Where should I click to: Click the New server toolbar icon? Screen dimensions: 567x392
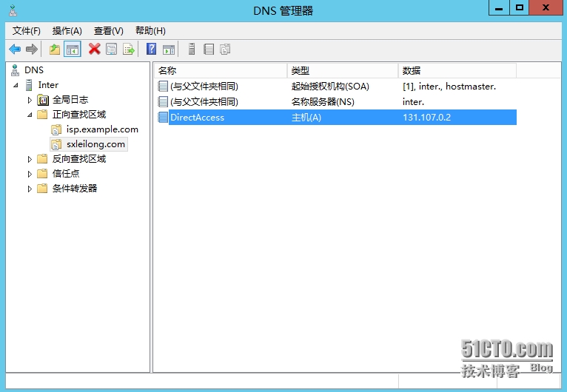(x=192, y=49)
